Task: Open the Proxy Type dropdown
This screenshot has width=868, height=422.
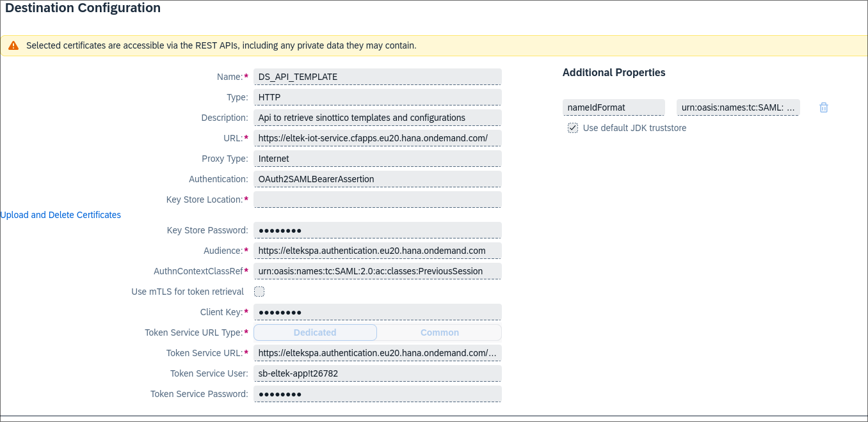Action: (x=377, y=159)
